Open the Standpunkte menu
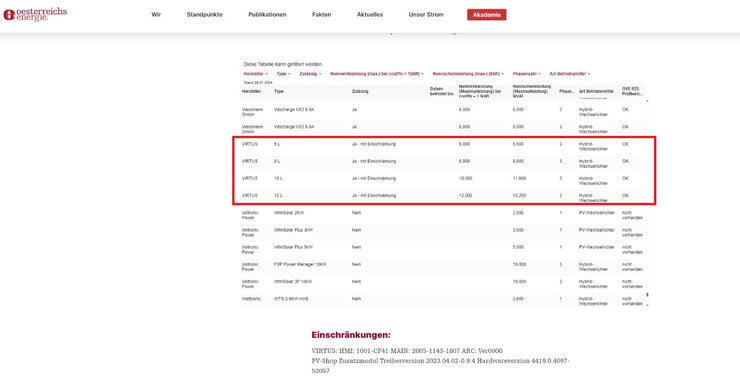Image resolution: width=740 pixels, height=378 pixels. coord(204,15)
